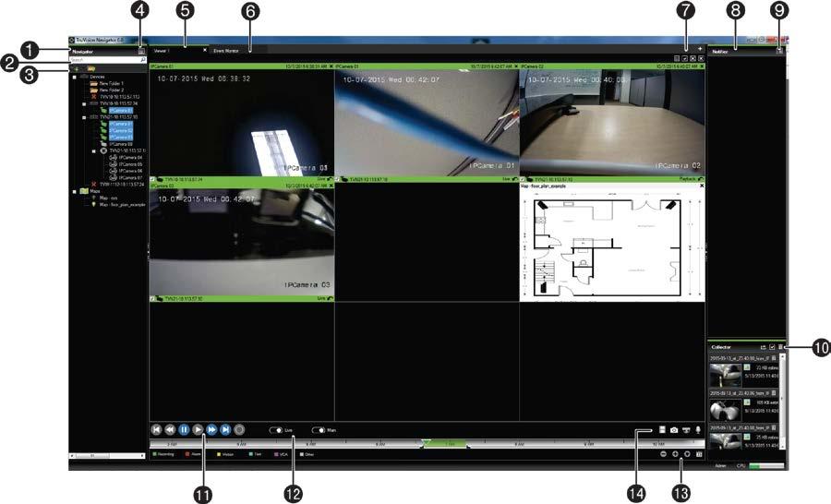Toggle the Live switch
Image resolution: width=831 pixels, height=504 pixels.
(276, 430)
